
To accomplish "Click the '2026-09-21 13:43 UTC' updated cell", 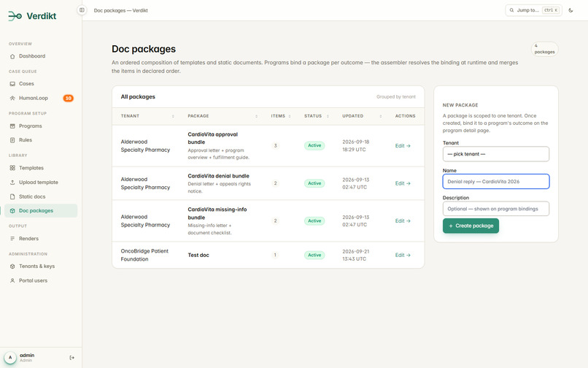I will [x=355, y=255].
